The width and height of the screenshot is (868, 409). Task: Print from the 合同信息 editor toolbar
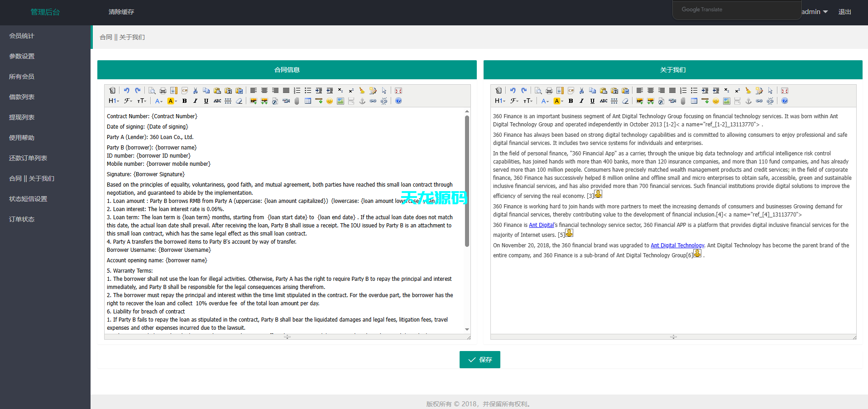(163, 91)
